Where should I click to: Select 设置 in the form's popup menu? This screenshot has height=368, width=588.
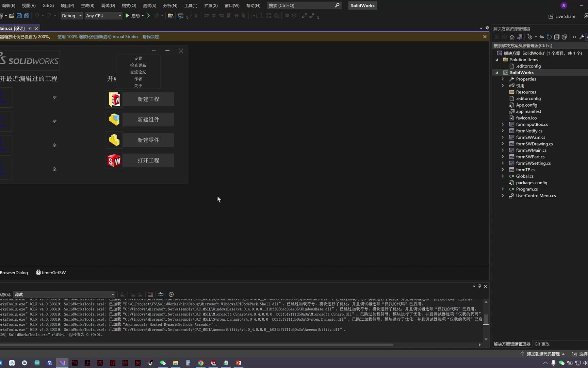coord(138,59)
